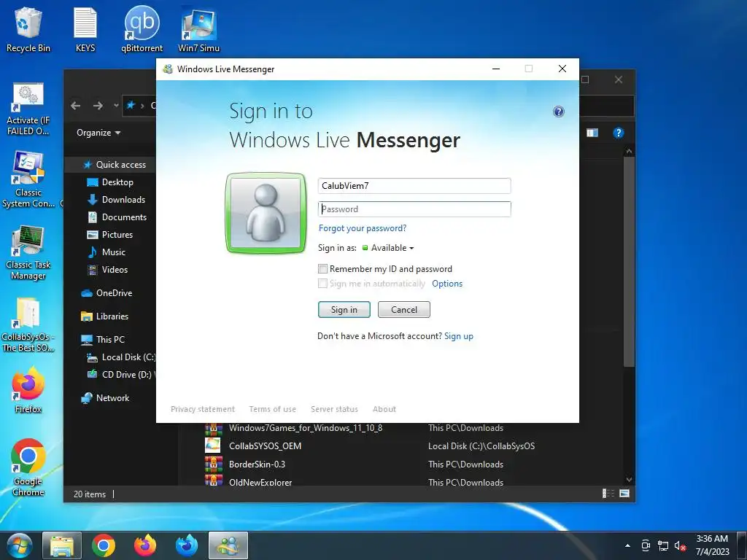747x560 pixels.
Task: Select Pictures in Explorer sidebar
Action: [x=110, y=235]
